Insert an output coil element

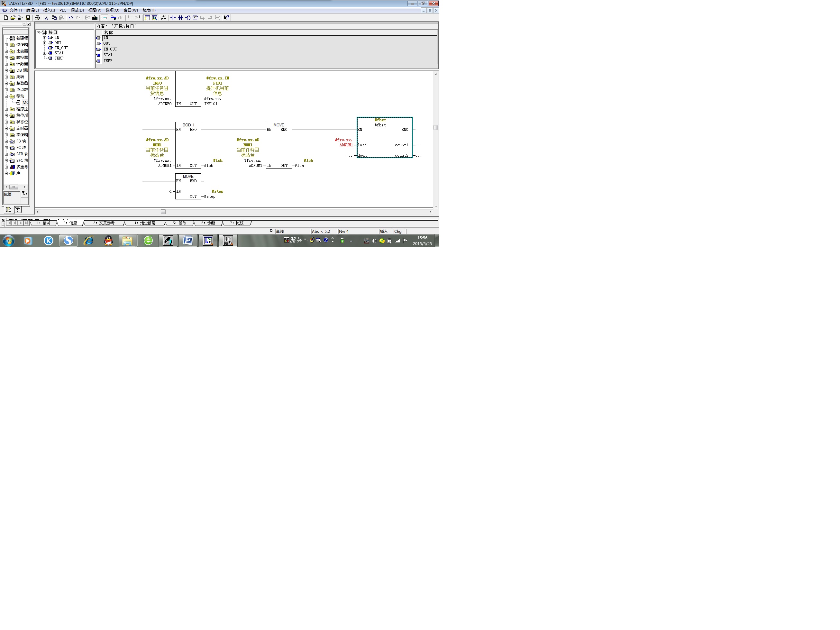click(187, 18)
